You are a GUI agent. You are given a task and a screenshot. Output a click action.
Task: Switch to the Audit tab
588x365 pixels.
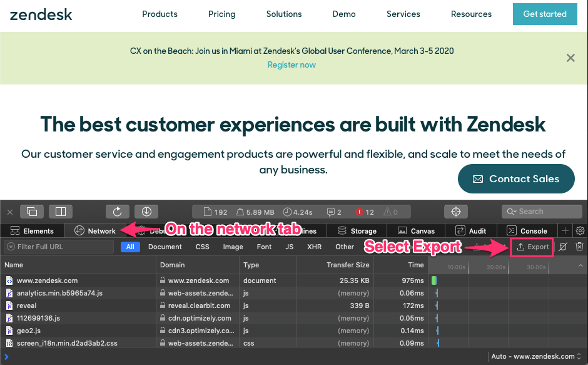point(471,231)
